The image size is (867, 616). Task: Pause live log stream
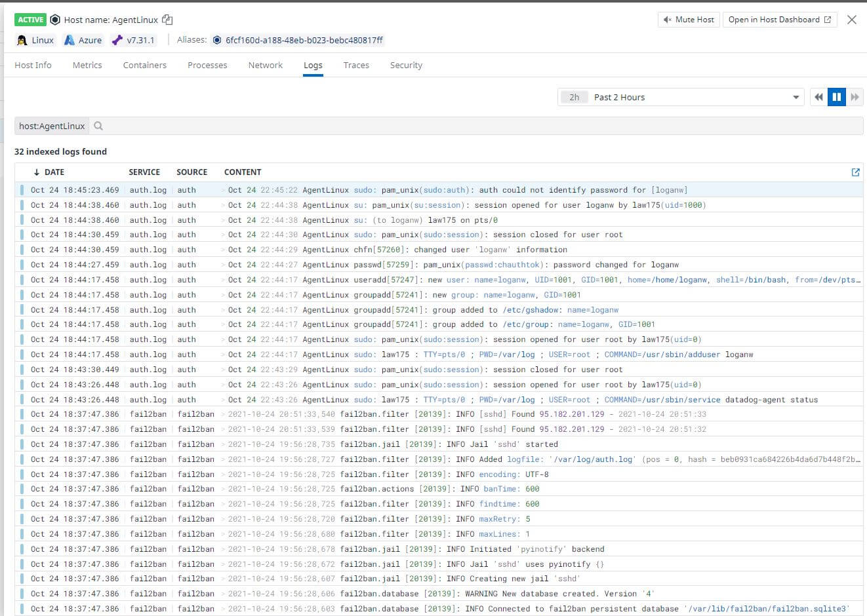tap(837, 97)
